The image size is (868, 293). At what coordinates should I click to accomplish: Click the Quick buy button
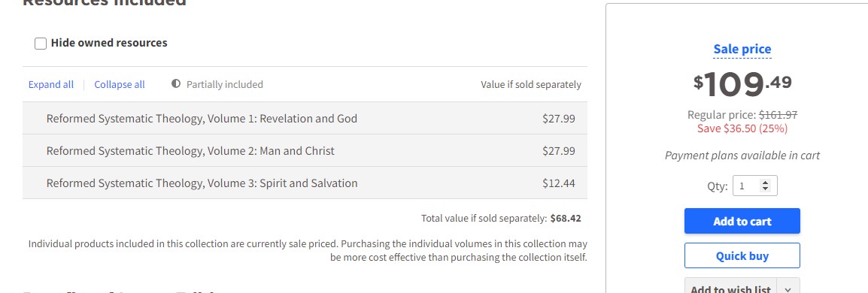pos(742,256)
